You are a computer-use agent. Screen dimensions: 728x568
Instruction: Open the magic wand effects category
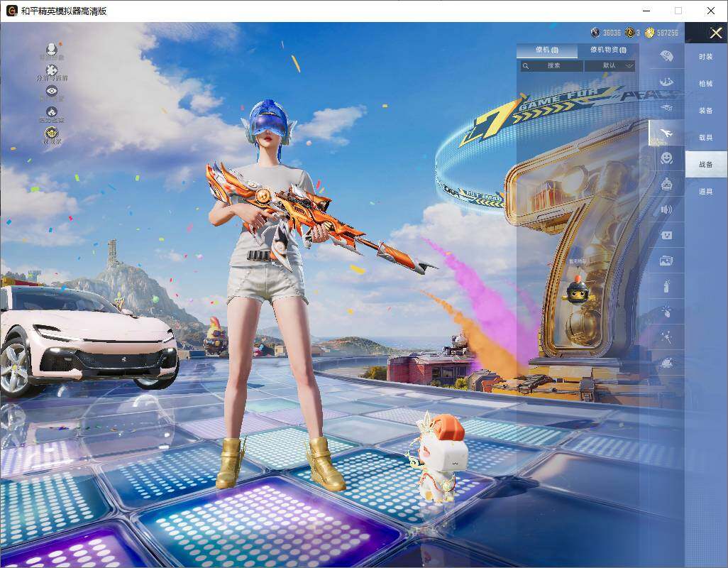point(667,337)
